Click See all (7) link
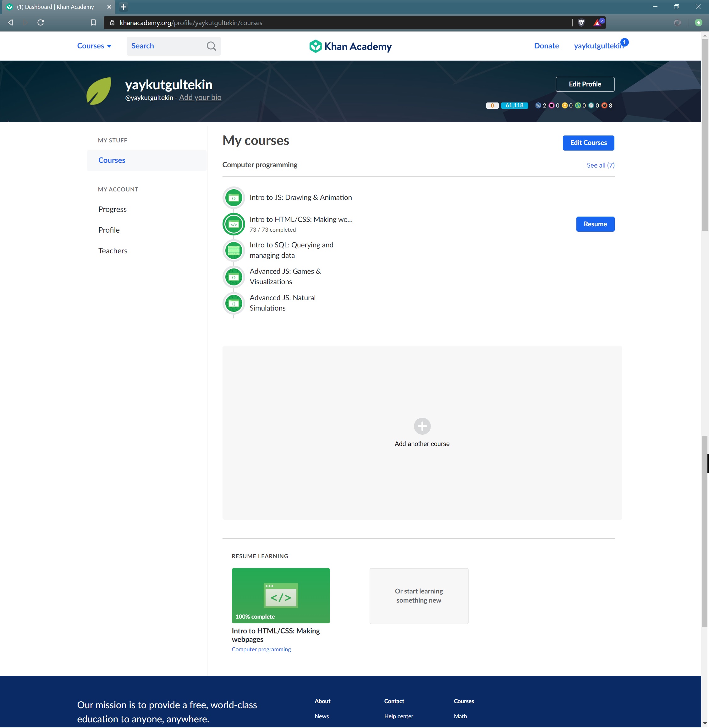 (x=600, y=165)
